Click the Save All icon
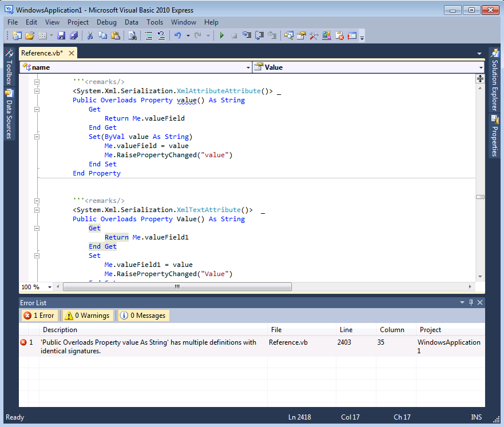 [74, 35]
